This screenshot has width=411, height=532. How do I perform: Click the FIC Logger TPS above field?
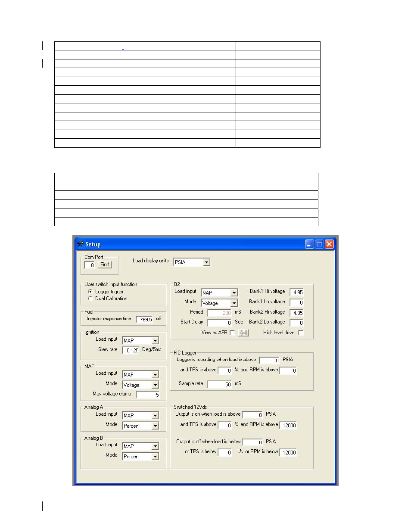[225, 371]
